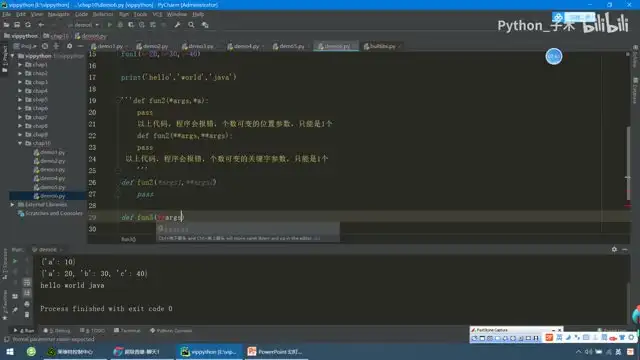640x360 pixels.
Task: Click the Debug bug icon in the toolbar
Action: coord(120,25)
